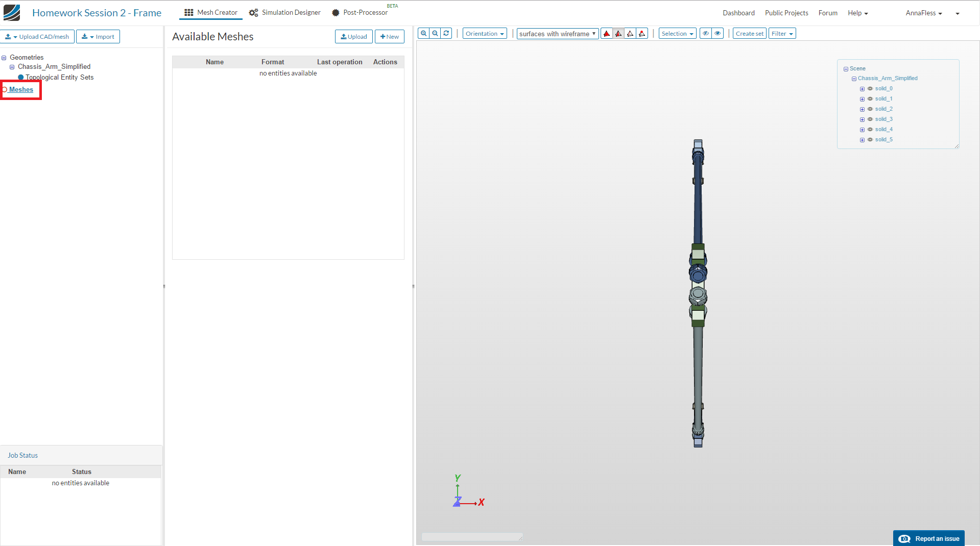Select Topological Entity Sets item

pos(60,78)
